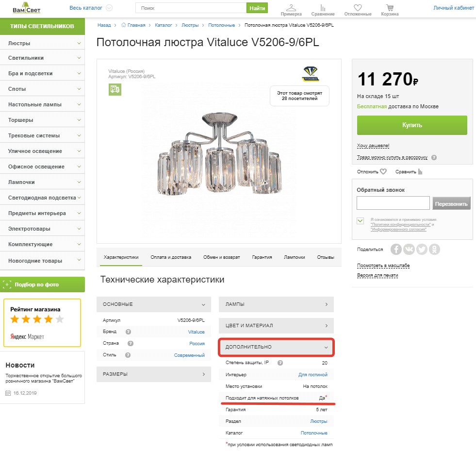Share via the VK icon
The image size is (476, 451).
pos(409,249)
